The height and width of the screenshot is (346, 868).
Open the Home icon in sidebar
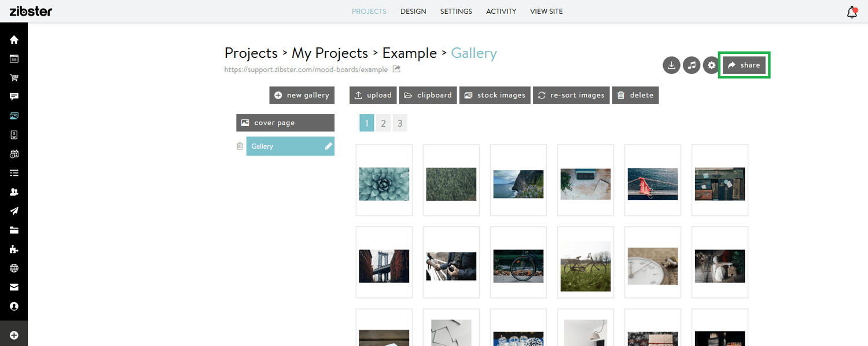click(14, 40)
